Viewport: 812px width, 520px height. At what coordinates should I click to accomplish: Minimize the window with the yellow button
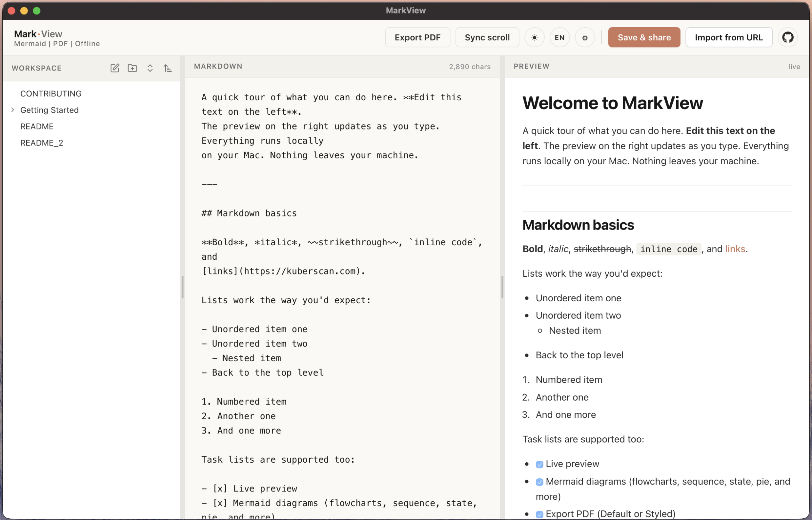pyautogui.click(x=24, y=10)
